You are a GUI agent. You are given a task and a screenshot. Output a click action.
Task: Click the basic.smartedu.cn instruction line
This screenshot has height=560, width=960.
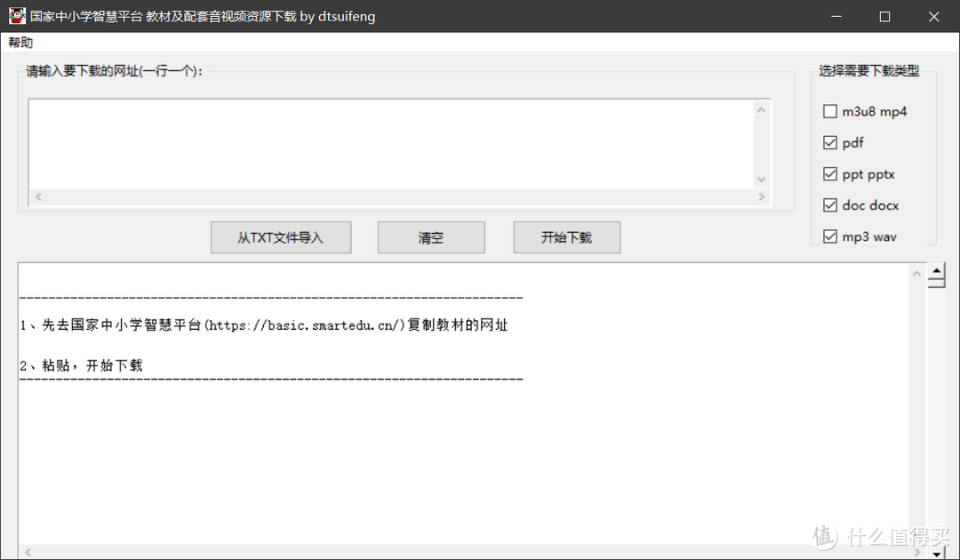(264, 325)
